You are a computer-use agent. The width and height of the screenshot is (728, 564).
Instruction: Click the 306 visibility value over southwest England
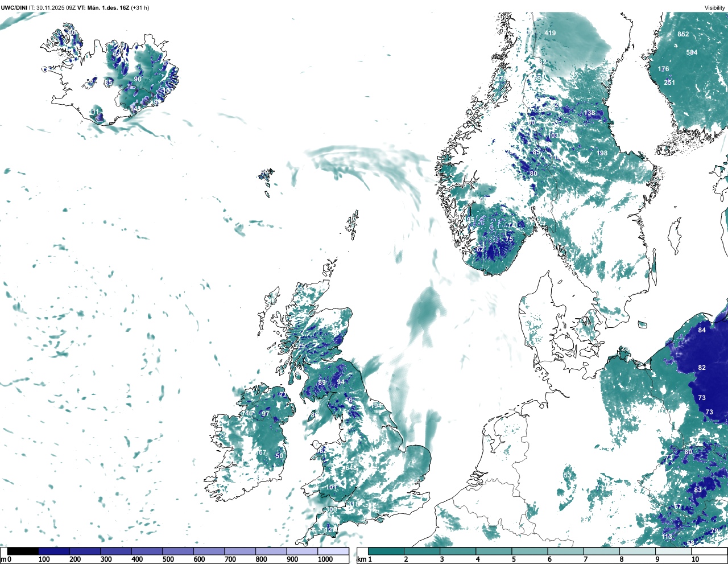click(331, 509)
